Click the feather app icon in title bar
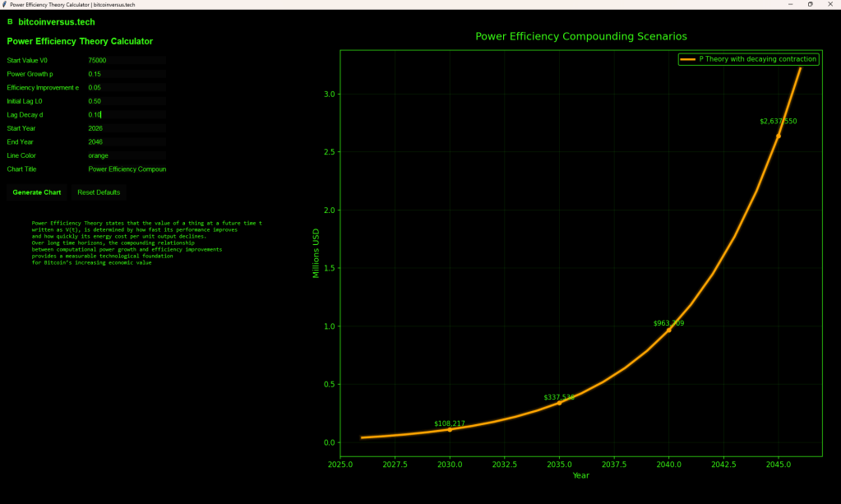 click(x=4, y=4)
